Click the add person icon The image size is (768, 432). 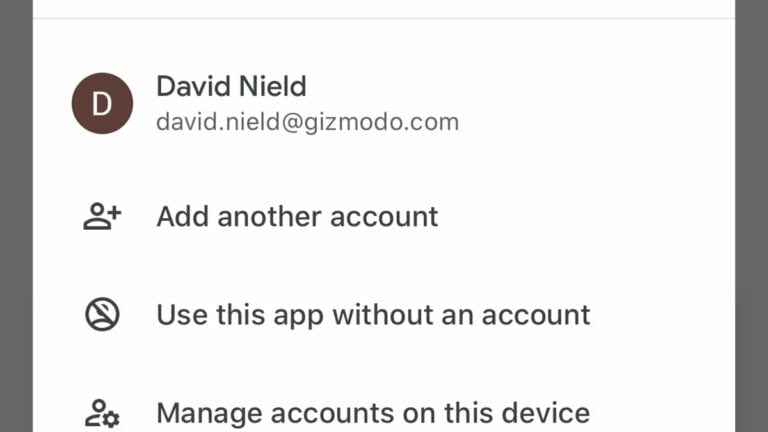click(102, 216)
